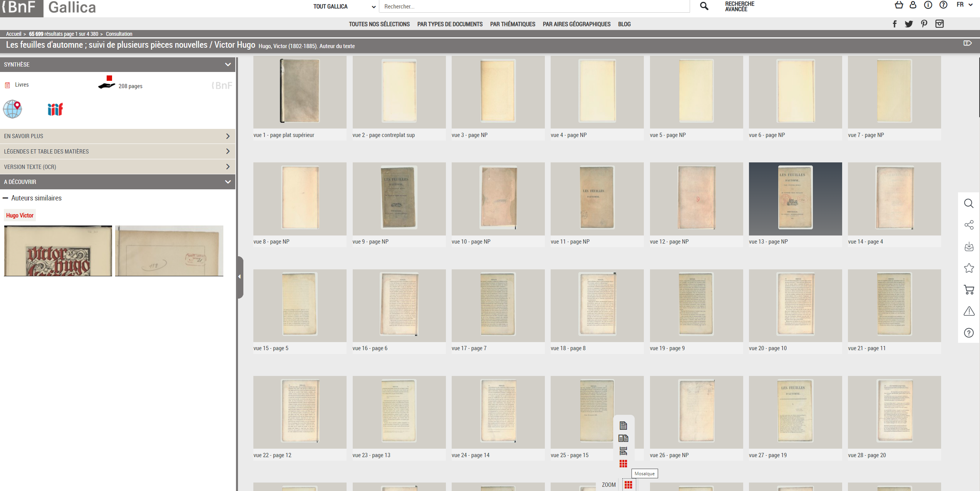The height and width of the screenshot is (491, 980).
Task: Open Gallica's Pinterest icon
Action: pos(924,24)
